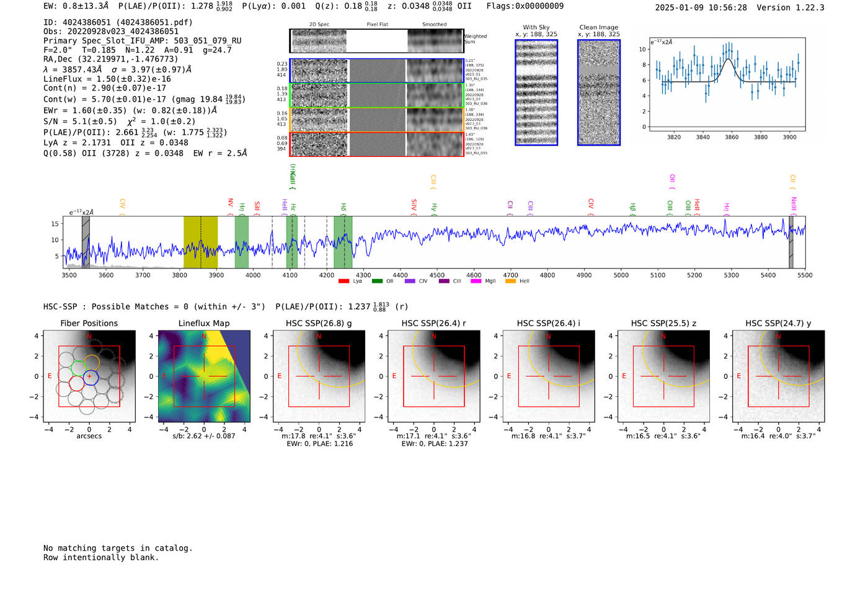This screenshot has width=868, height=591.
Task: Click the CIV legend swatch below the spectrum
Action: 410,281
